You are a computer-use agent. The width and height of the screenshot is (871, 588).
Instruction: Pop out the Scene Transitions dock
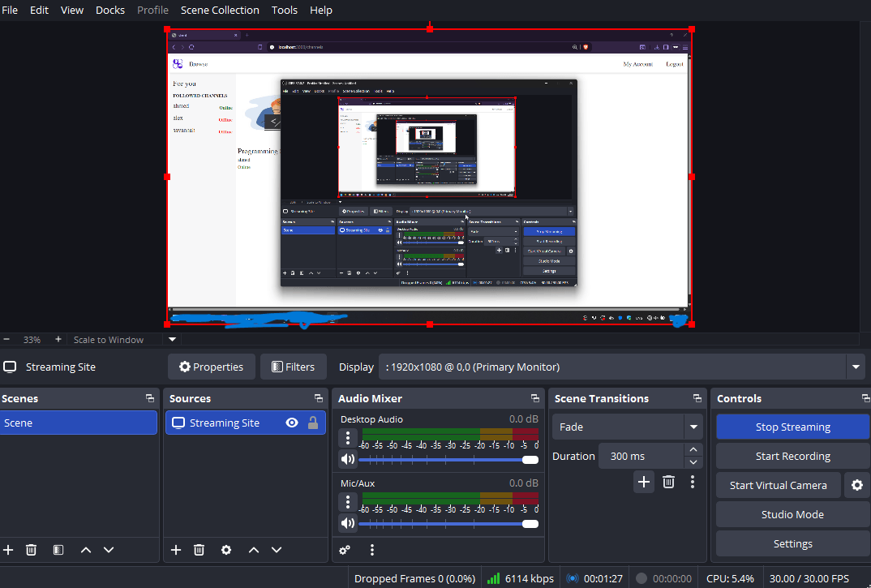point(697,398)
